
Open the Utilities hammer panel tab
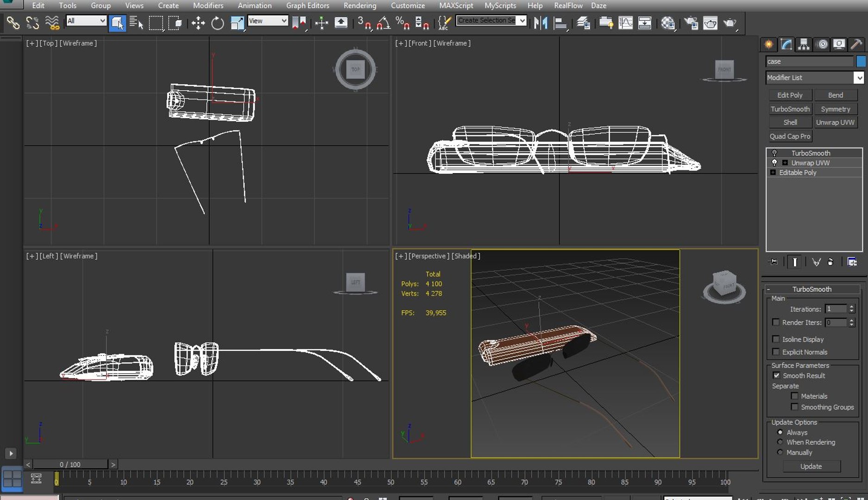[856, 44]
